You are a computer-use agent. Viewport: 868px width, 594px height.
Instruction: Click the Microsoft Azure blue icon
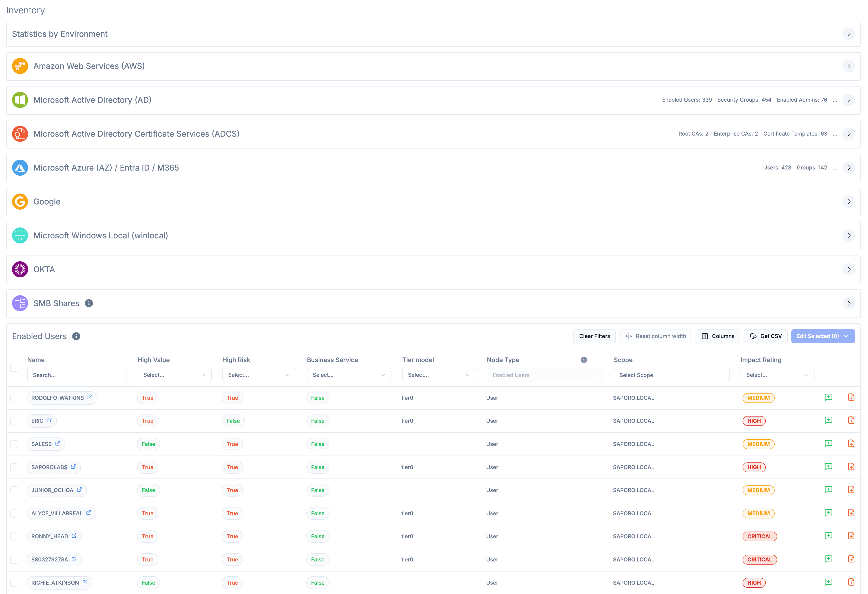[x=20, y=168]
